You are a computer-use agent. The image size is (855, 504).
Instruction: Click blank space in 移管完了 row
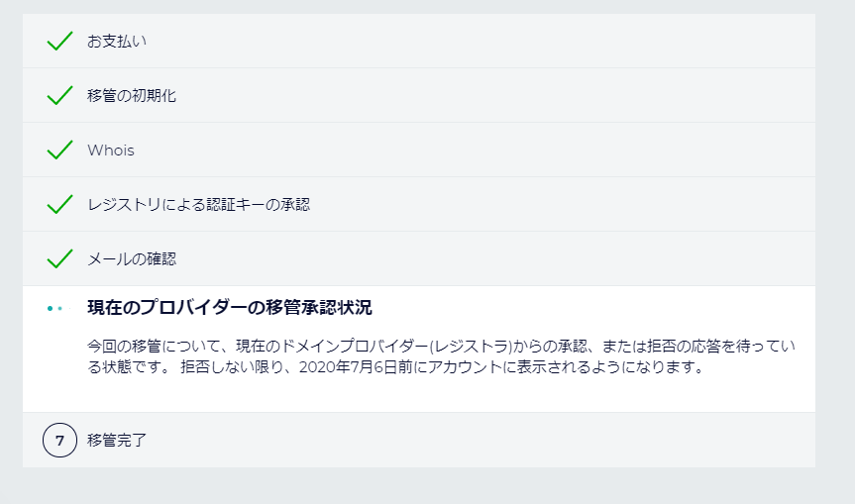(480, 441)
